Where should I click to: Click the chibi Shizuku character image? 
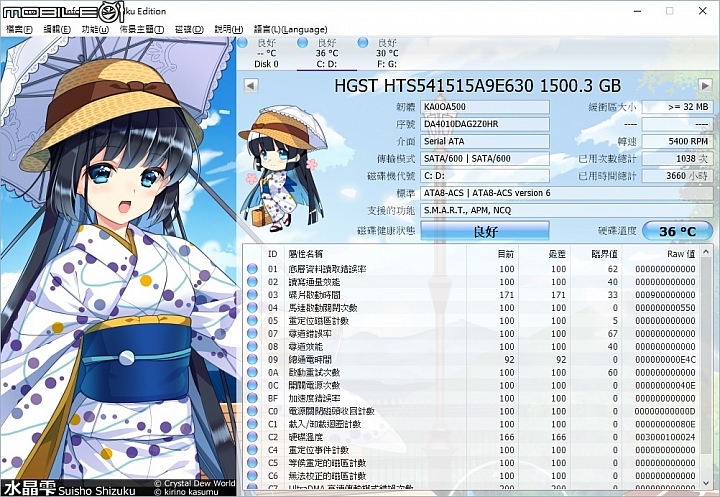284,168
